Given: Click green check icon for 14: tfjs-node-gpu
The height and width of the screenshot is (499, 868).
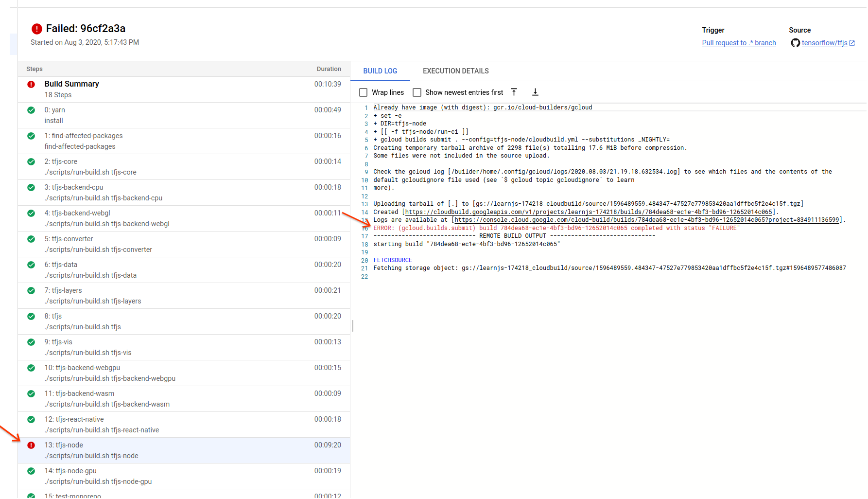Looking at the screenshot, I should pyautogui.click(x=31, y=471).
